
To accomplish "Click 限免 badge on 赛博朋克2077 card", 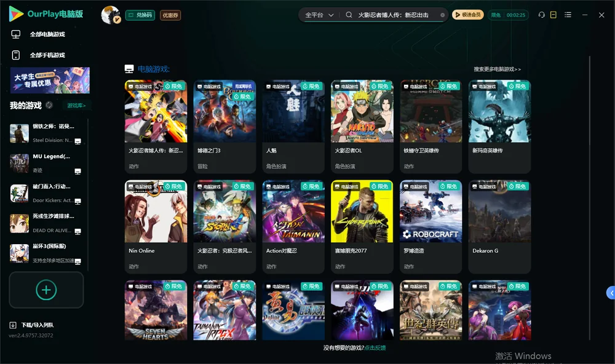I will (379, 186).
